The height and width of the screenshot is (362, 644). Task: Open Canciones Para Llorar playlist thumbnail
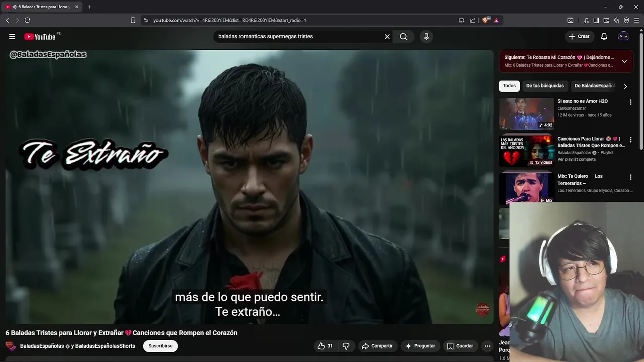coord(527,151)
